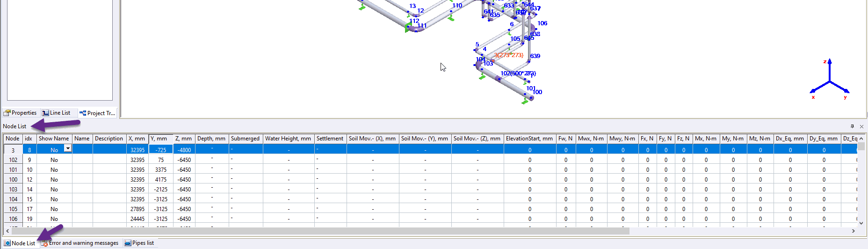This screenshot has width=868, height=249.
Task: Switch to the Pipes list tab
Action: [x=139, y=243]
